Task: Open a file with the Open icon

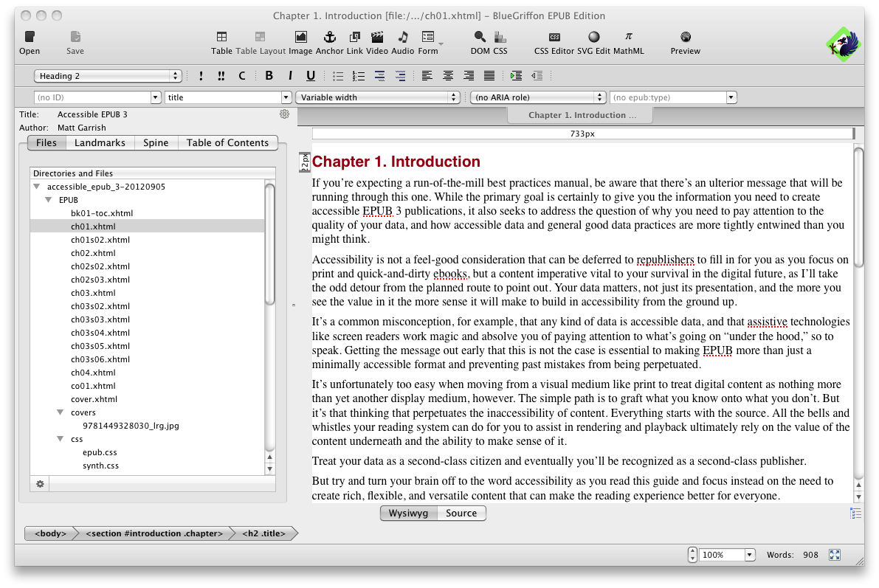Action: pyautogui.click(x=30, y=37)
